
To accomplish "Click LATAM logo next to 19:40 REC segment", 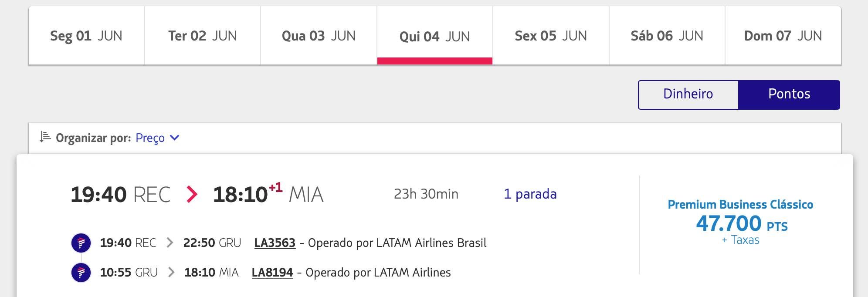I will 81,243.
